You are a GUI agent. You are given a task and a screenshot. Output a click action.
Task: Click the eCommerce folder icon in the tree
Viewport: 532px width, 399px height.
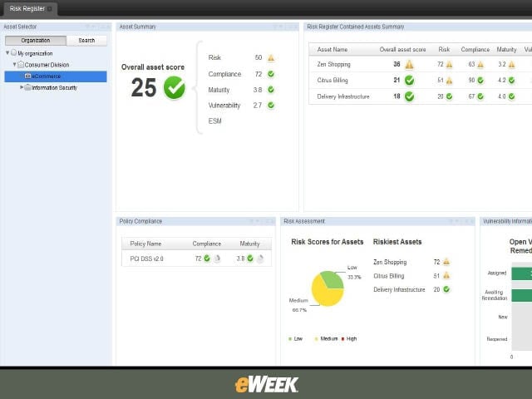coord(27,76)
